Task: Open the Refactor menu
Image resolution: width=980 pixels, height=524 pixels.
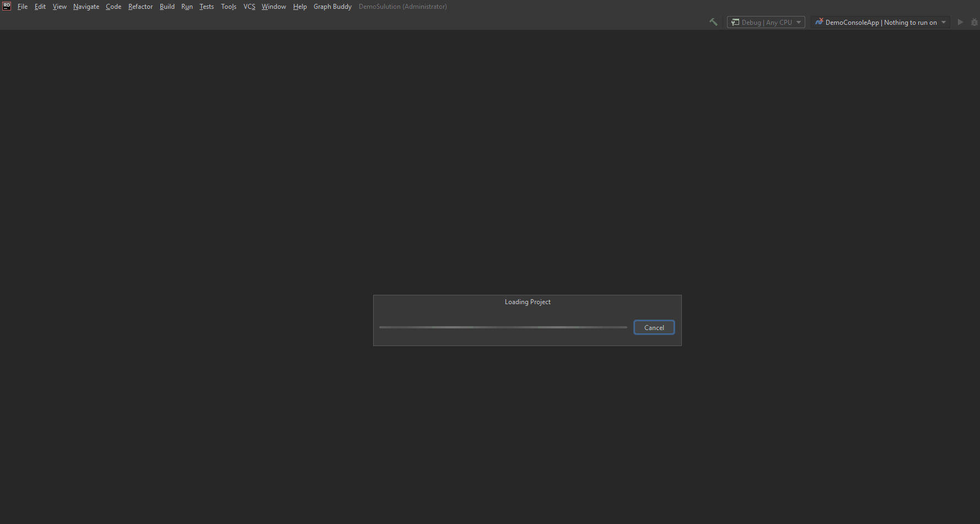Action: [140, 6]
